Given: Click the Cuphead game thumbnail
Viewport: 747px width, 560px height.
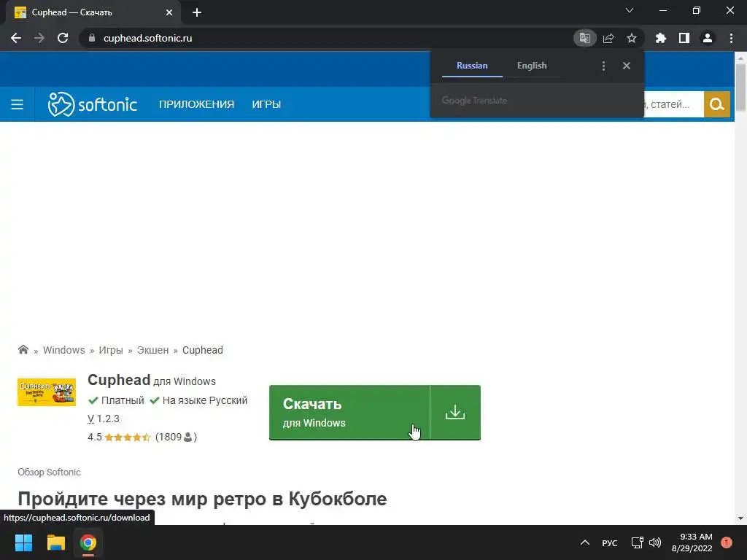Looking at the screenshot, I should click(x=47, y=392).
